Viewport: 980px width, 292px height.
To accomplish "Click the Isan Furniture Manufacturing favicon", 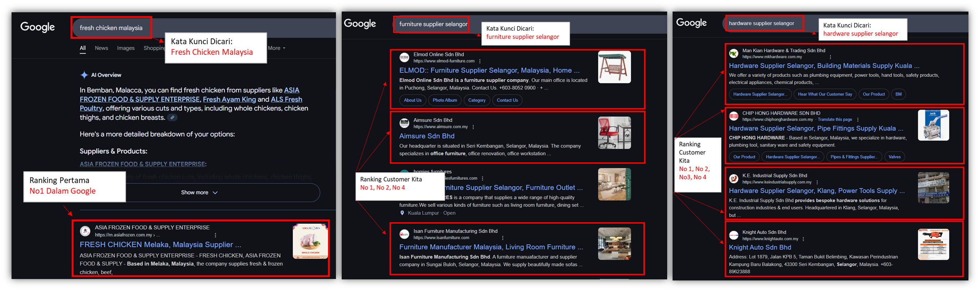I will pyautogui.click(x=404, y=234).
